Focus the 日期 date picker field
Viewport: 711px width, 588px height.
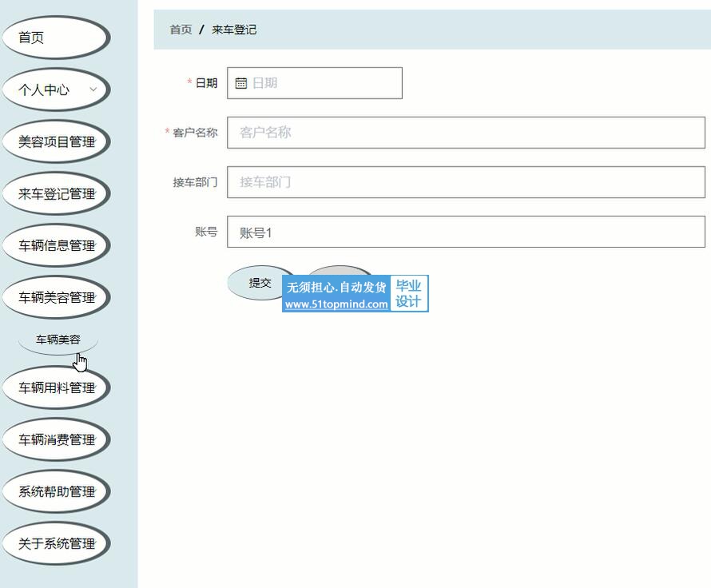click(x=315, y=83)
